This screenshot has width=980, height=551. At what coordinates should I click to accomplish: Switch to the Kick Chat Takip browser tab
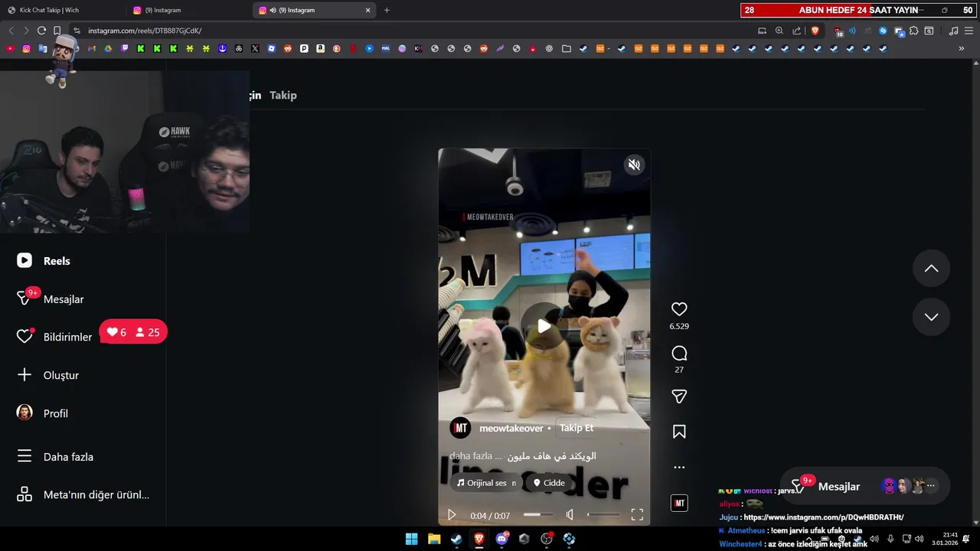[61, 10]
